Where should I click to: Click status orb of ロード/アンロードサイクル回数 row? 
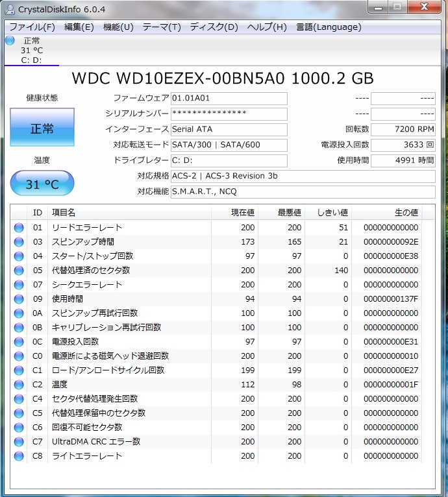coord(19,370)
